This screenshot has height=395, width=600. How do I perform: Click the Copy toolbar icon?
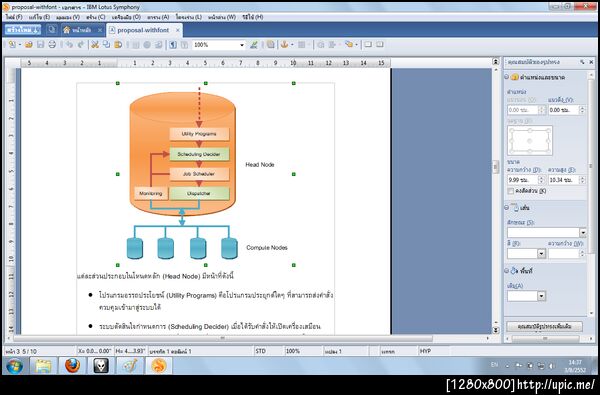pos(106,45)
